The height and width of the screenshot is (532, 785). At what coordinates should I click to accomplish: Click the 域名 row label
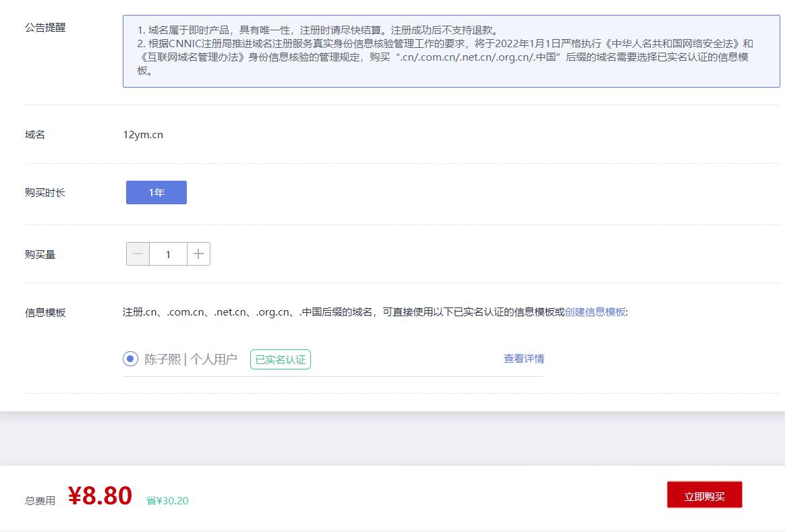point(35,135)
